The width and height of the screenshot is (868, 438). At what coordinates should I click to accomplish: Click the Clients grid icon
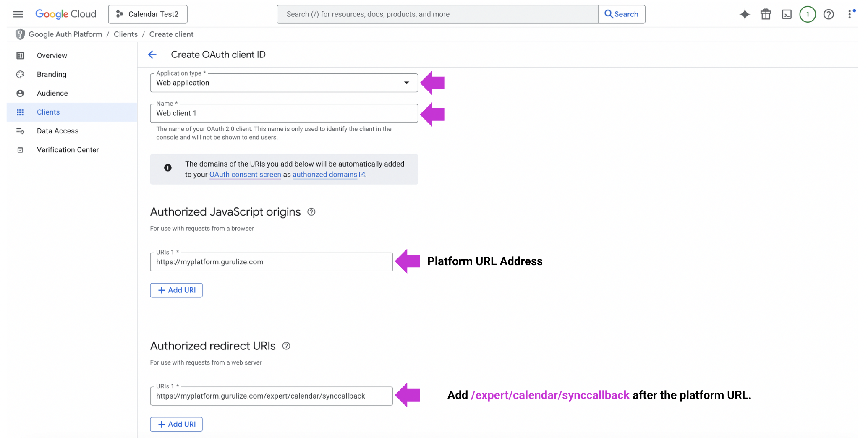(20, 112)
